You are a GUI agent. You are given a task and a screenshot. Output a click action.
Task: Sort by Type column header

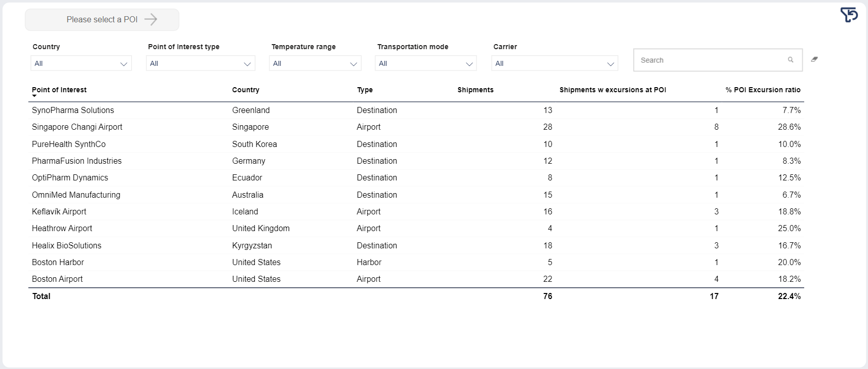(x=365, y=90)
